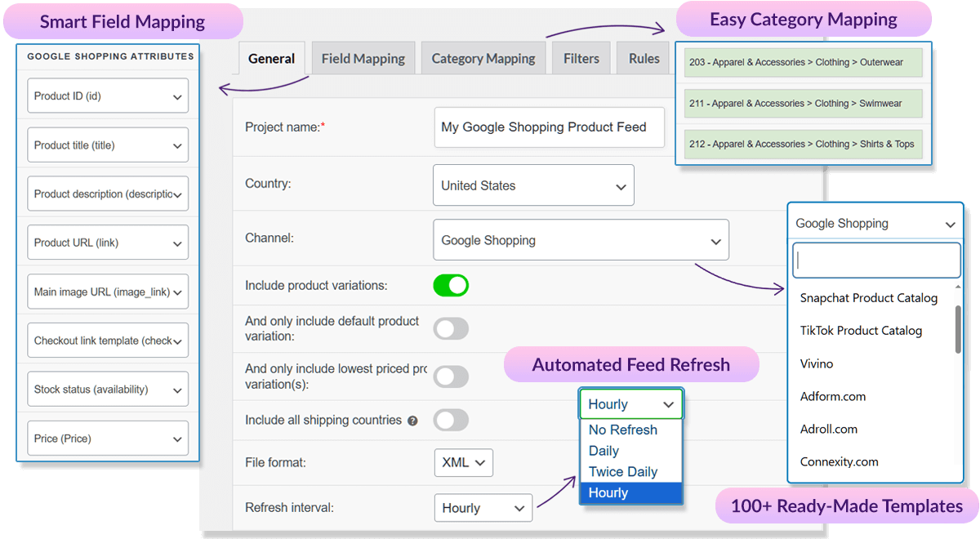Open Stock status (availability) attribute dropdown
Viewport: 980px width, 539px height.
point(108,390)
